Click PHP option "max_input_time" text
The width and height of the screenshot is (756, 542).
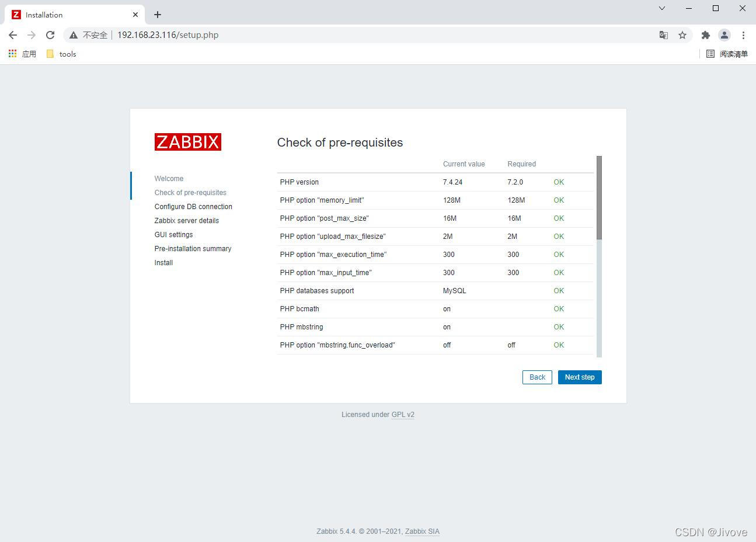pyautogui.click(x=326, y=273)
